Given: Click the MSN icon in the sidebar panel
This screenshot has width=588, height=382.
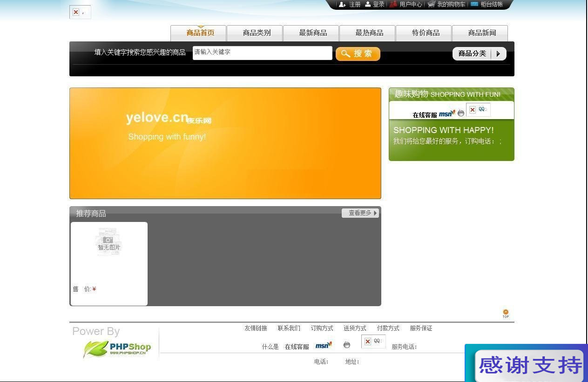Looking at the screenshot, I should tap(447, 113).
